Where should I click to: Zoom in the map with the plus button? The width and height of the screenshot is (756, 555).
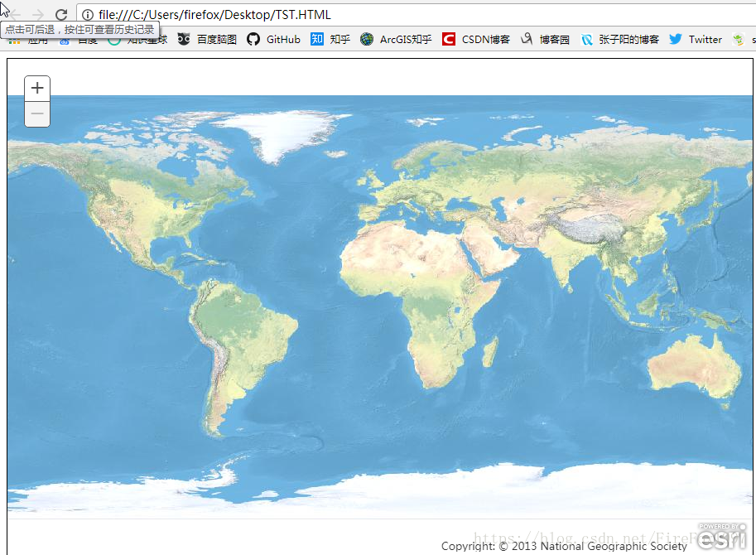click(37, 89)
